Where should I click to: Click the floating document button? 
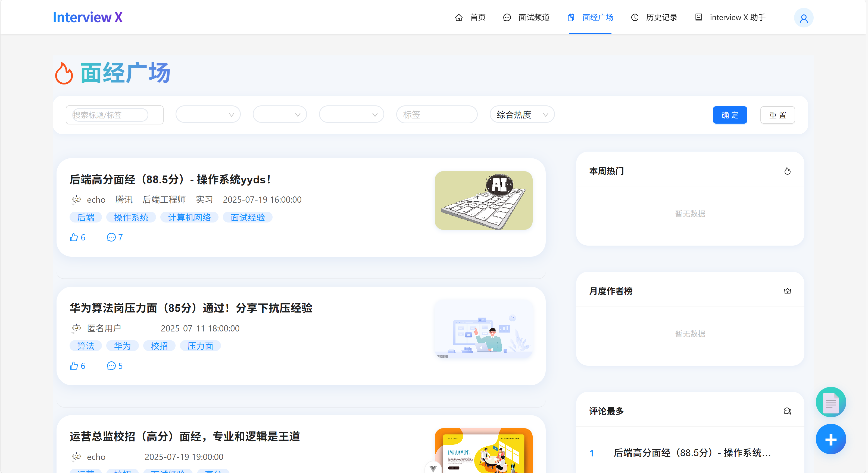pyautogui.click(x=830, y=402)
